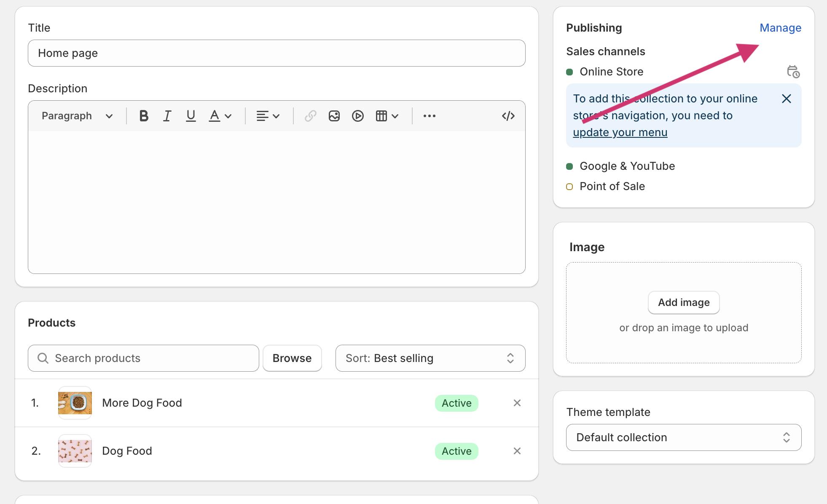
Task: Open the Dog Food product thumbnail
Action: 75,451
